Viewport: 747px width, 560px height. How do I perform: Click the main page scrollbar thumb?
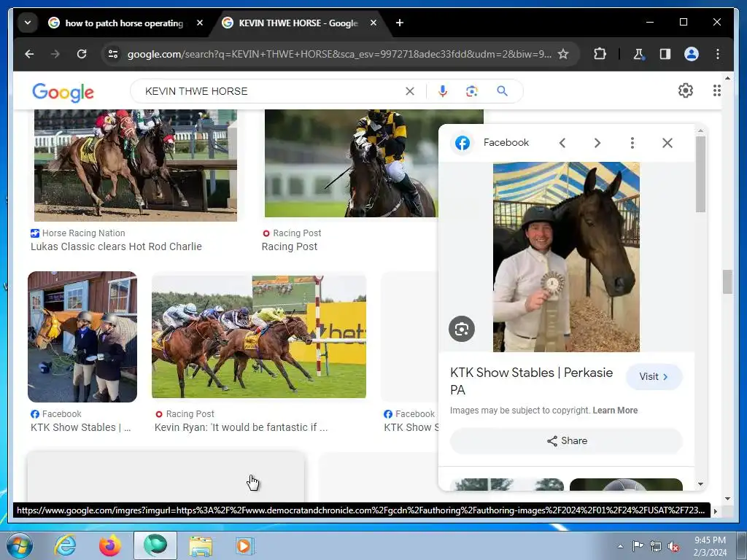click(x=727, y=282)
